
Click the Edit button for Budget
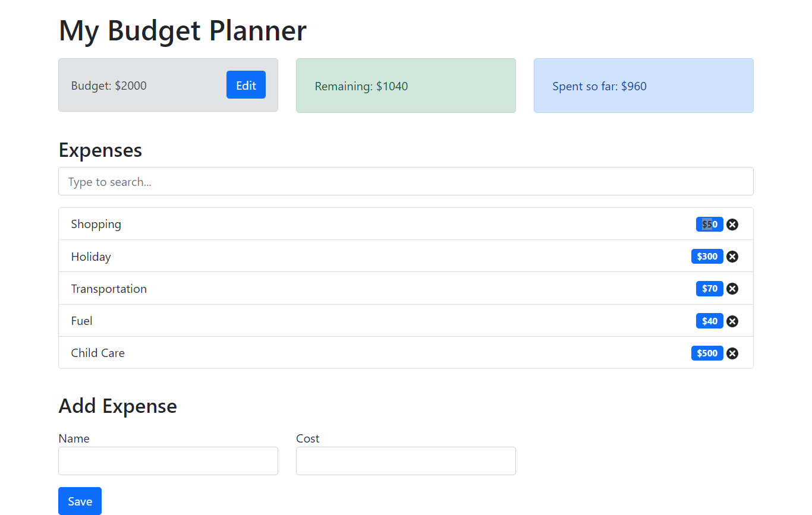[x=246, y=85]
